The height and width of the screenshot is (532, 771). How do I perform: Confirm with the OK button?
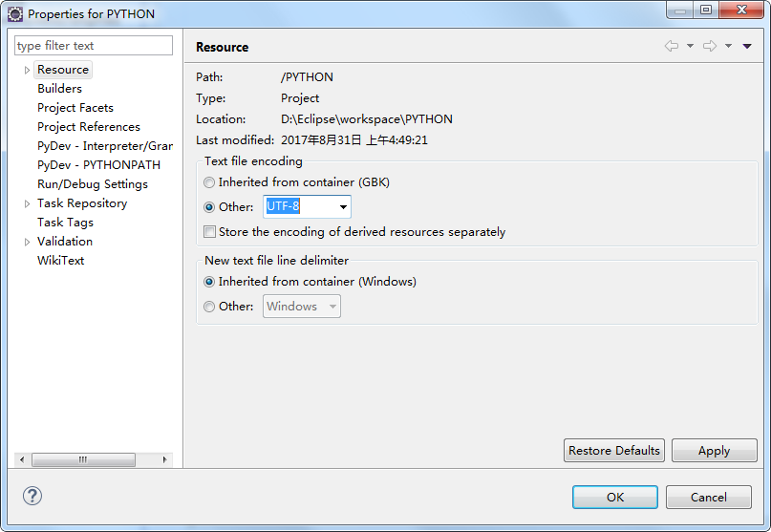(x=615, y=497)
